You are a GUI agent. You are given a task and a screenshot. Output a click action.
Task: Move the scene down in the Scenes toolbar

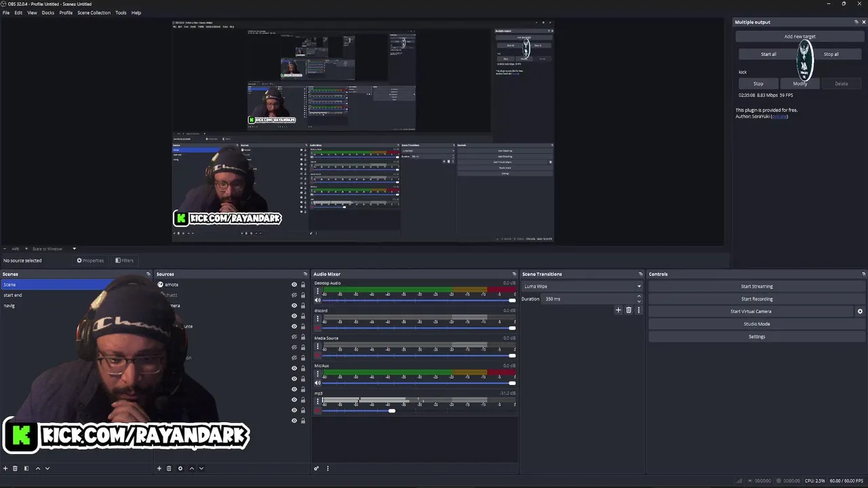(47, 468)
